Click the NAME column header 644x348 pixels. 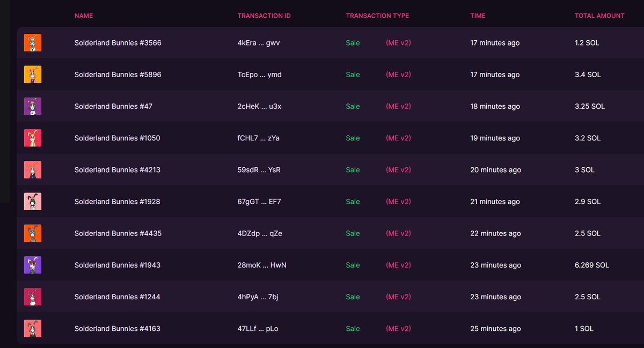coord(84,16)
